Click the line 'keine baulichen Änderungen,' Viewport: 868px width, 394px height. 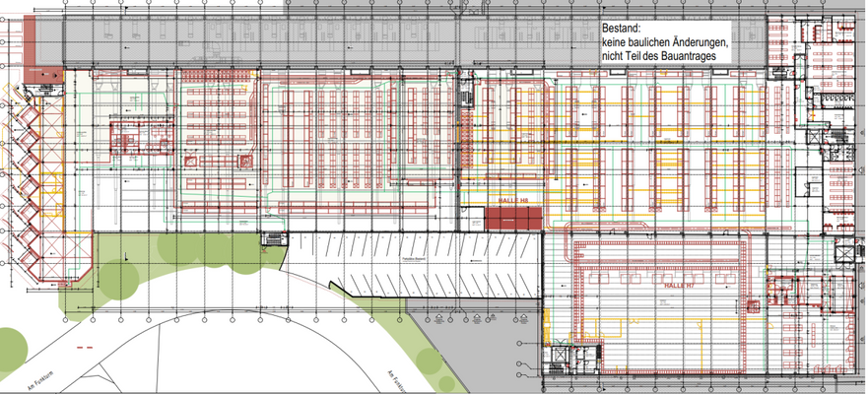point(665,42)
